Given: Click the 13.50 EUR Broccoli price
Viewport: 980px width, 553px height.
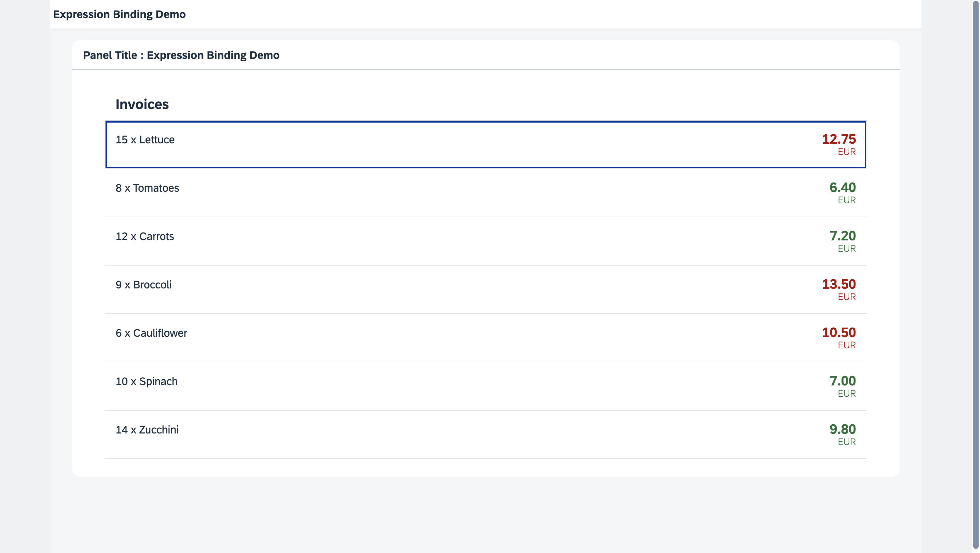Looking at the screenshot, I should pos(838,284).
